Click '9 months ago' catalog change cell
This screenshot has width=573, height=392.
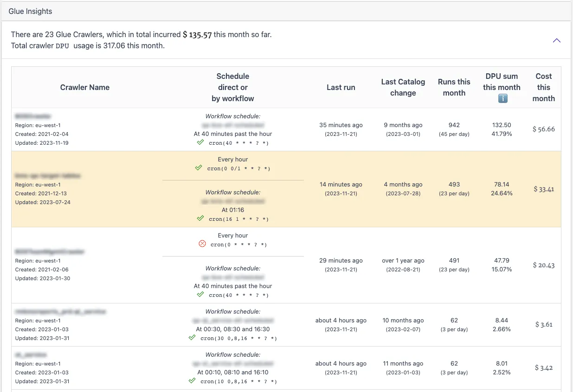pos(403,125)
